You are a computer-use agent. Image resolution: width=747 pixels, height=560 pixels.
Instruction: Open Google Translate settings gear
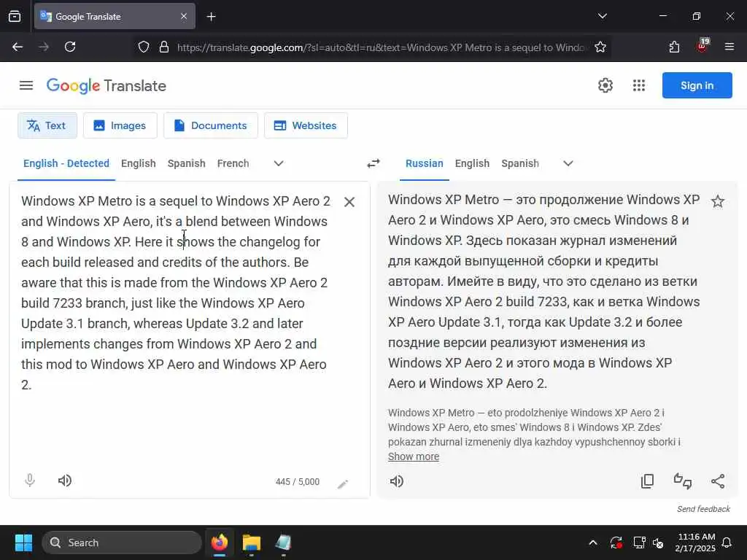(605, 85)
